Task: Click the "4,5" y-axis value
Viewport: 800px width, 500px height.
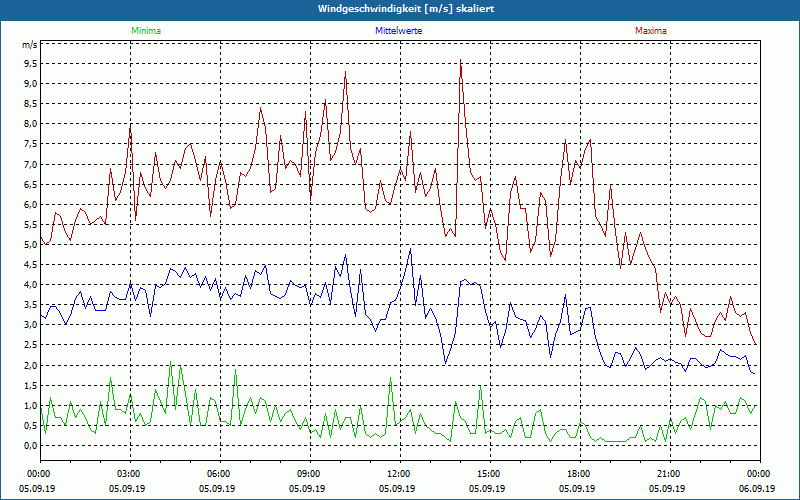Action: point(31,265)
